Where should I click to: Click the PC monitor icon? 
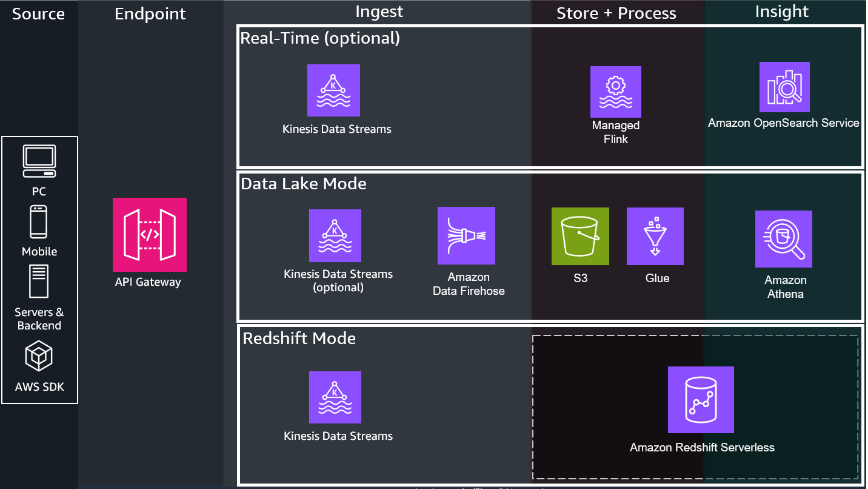[39, 161]
